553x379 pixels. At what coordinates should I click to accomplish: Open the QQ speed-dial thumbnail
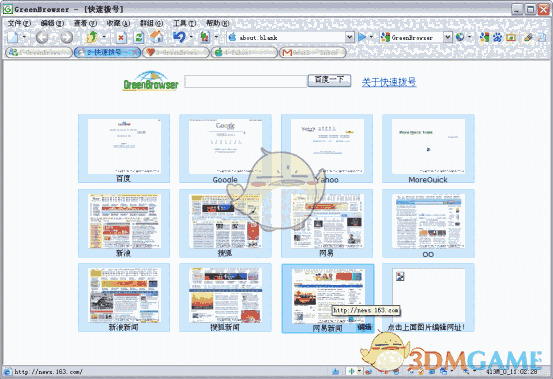point(429,223)
